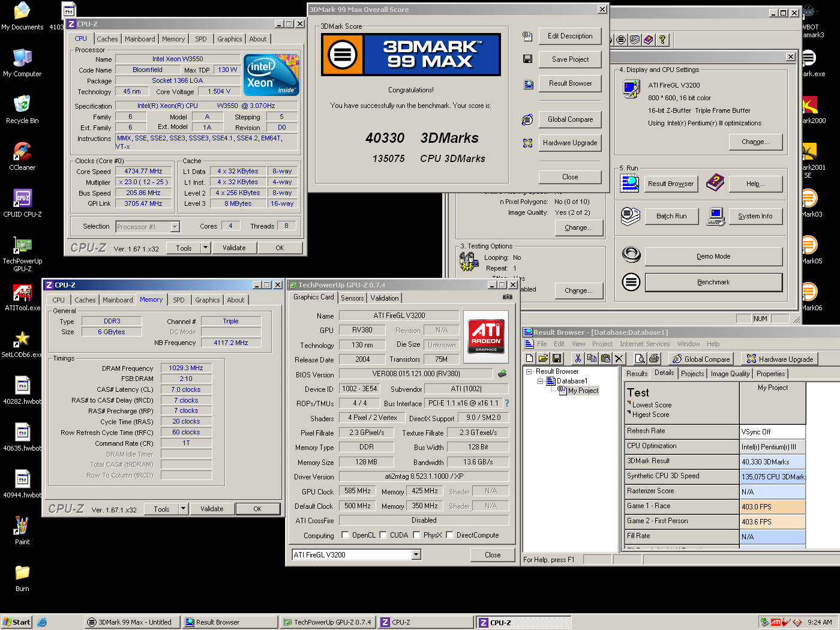This screenshot has height=630, width=840.
Task: Click the open folder icon in Result Browser toolbar
Action: coord(543,358)
